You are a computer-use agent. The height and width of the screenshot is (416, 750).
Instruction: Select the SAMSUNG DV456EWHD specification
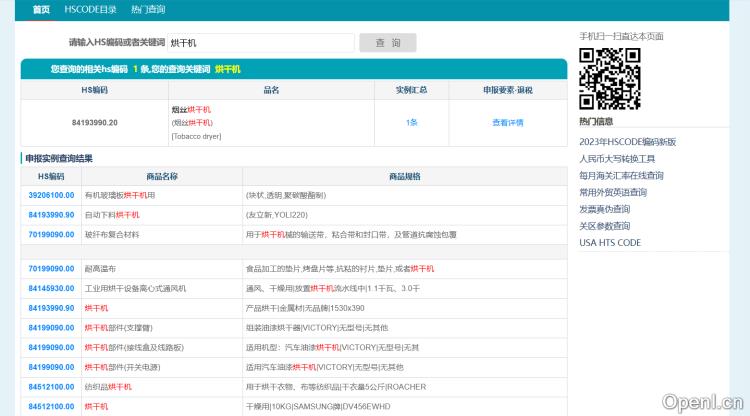[x=318, y=406]
